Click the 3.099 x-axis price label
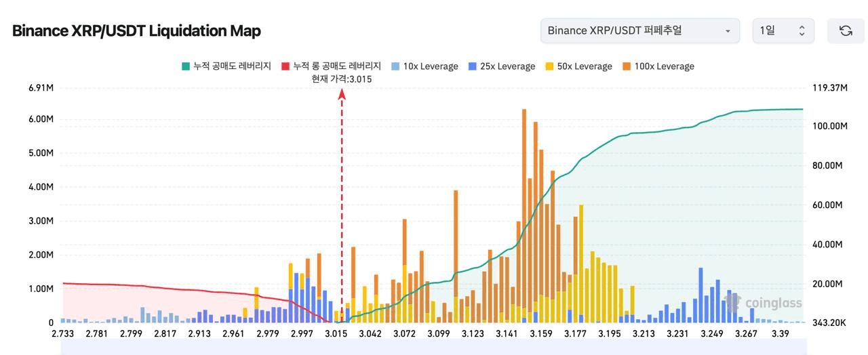Image resolution: width=868 pixels, height=355 pixels. (439, 333)
